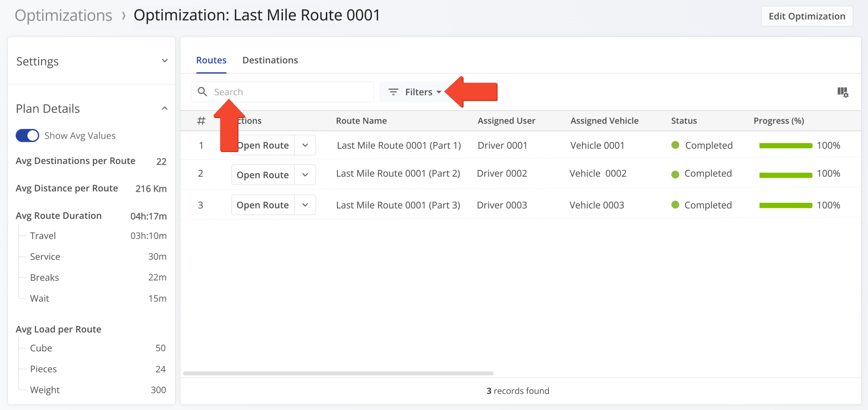Click 'Travel' duration row
Image resolution: width=868 pixels, height=410 pixels.
[98, 235]
